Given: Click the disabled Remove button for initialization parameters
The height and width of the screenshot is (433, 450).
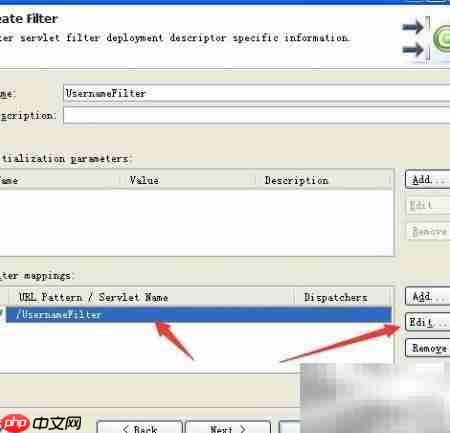Looking at the screenshot, I should 428,231.
